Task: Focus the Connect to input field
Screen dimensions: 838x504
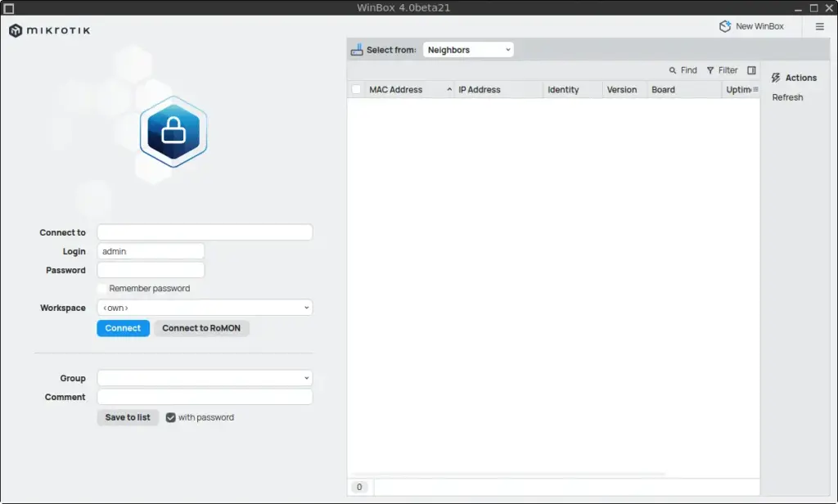Action: [x=205, y=232]
